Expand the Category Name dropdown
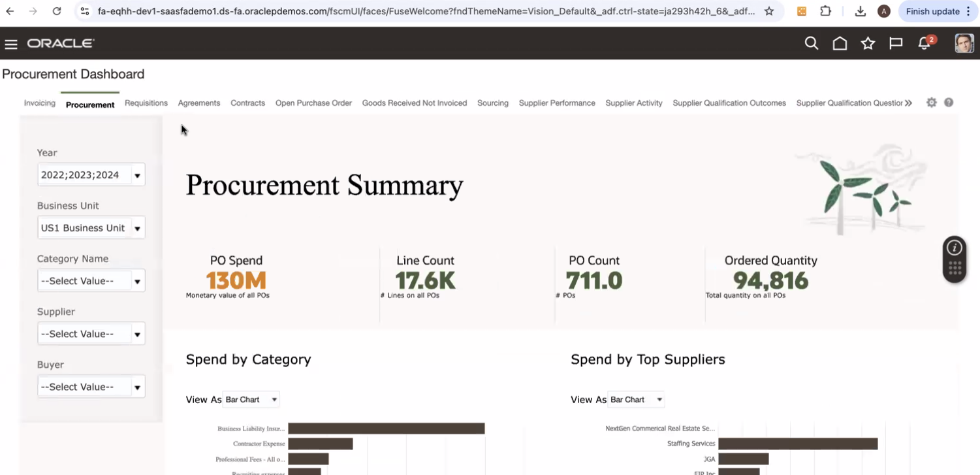Image resolution: width=980 pixels, height=475 pixels. [x=137, y=280]
